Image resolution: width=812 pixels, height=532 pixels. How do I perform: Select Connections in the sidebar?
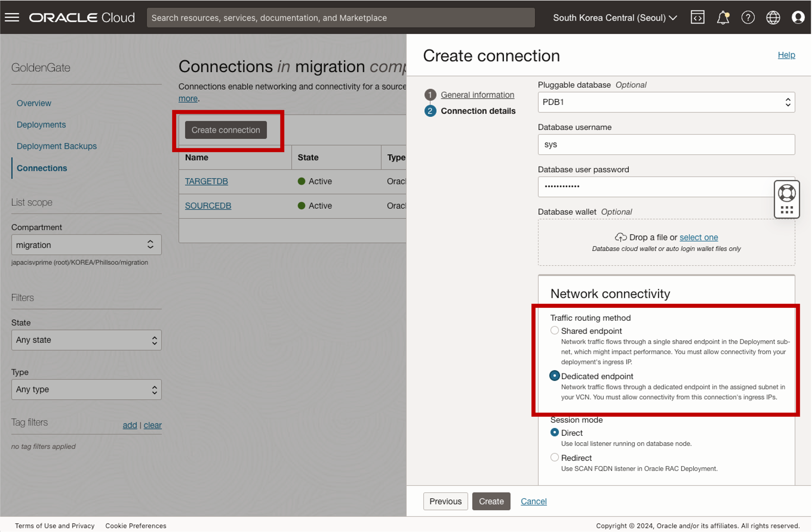42,168
